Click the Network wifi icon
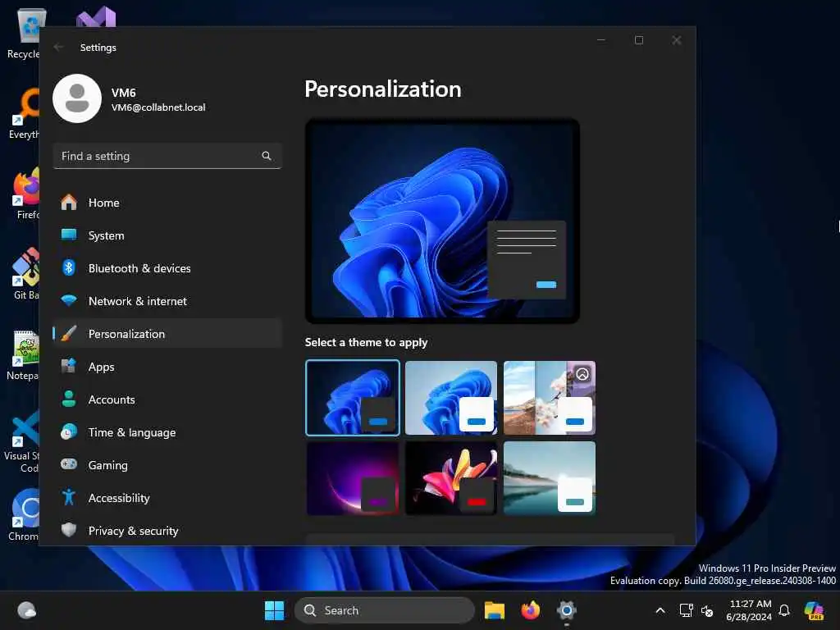 click(69, 300)
